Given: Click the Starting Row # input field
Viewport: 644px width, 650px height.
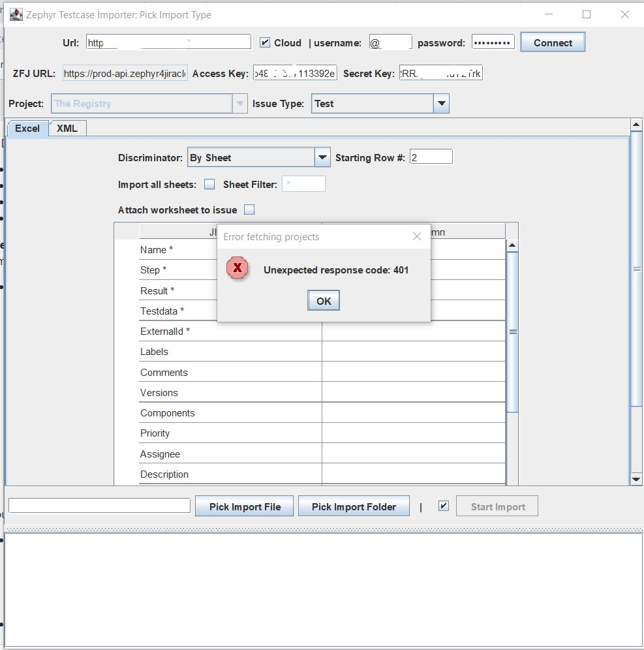Looking at the screenshot, I should pos(431,157).
